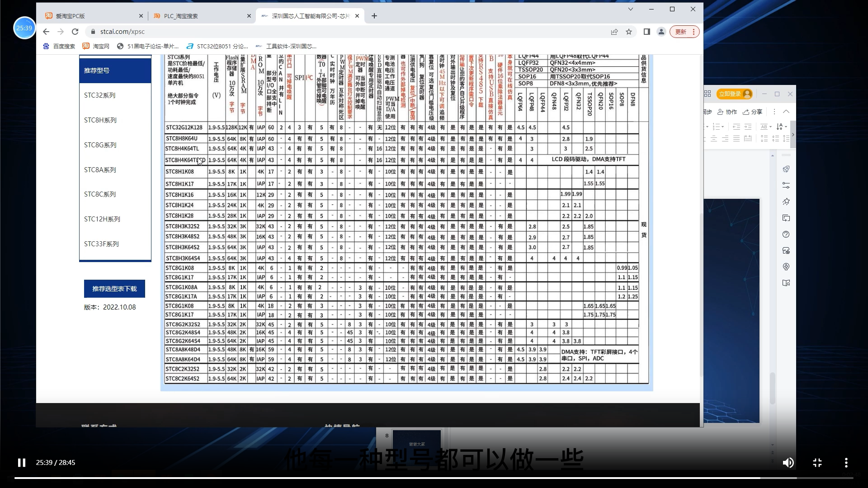Click the 立即登录 button in WPS window
The width and height of the screenshot is (868, 488).
tap(734, 94)
